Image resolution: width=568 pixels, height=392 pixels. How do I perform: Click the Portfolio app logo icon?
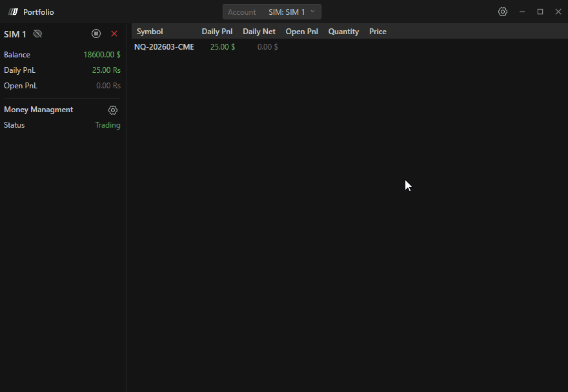point(14,12)
